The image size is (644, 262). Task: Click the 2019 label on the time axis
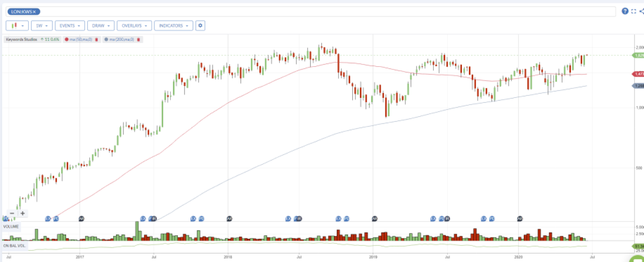(x=373, y=257)
